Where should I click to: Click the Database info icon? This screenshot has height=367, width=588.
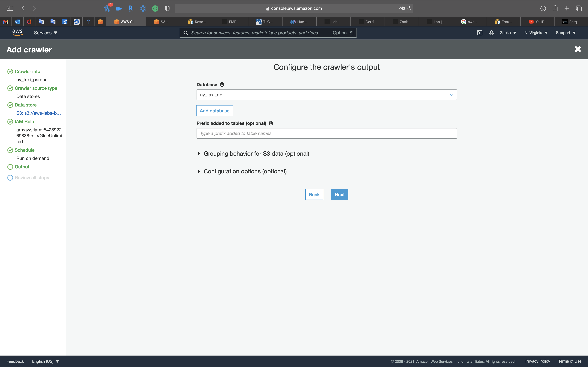[222, 85]
